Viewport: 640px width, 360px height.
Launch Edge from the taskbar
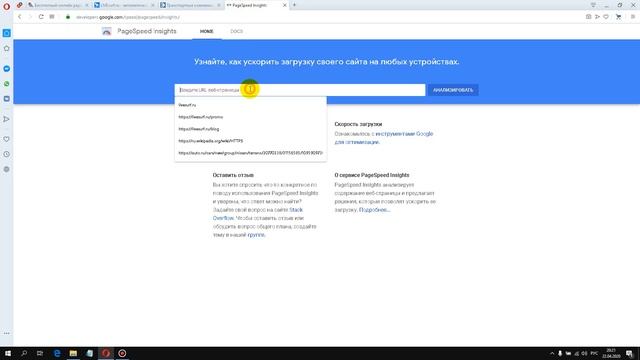coord(57,353)
